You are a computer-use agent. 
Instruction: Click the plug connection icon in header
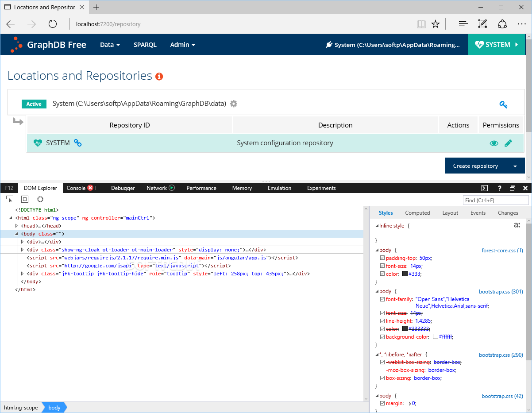(x=329, y=45)
